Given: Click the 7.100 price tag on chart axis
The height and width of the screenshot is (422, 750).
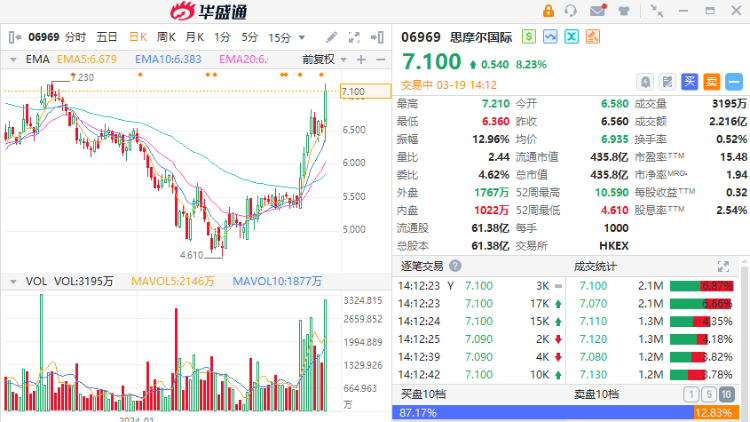Looking at the screenshot, I should [365, 91].
